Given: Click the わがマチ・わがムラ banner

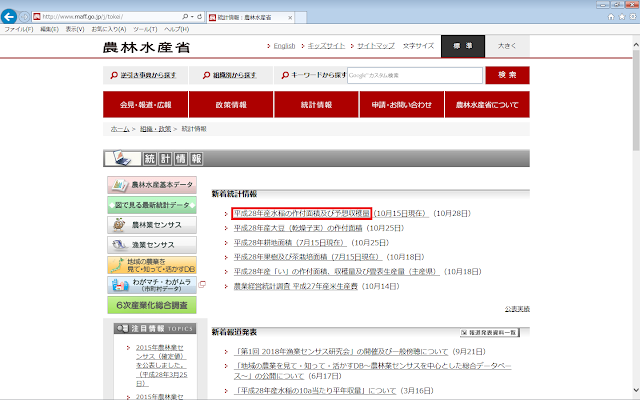Looking at the screenshot, I should click(153, 286).
